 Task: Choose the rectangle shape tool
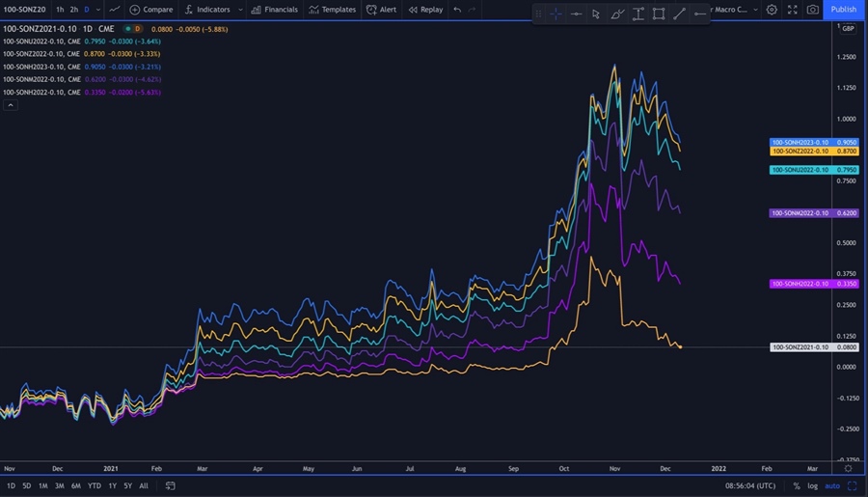click(658, 14)
